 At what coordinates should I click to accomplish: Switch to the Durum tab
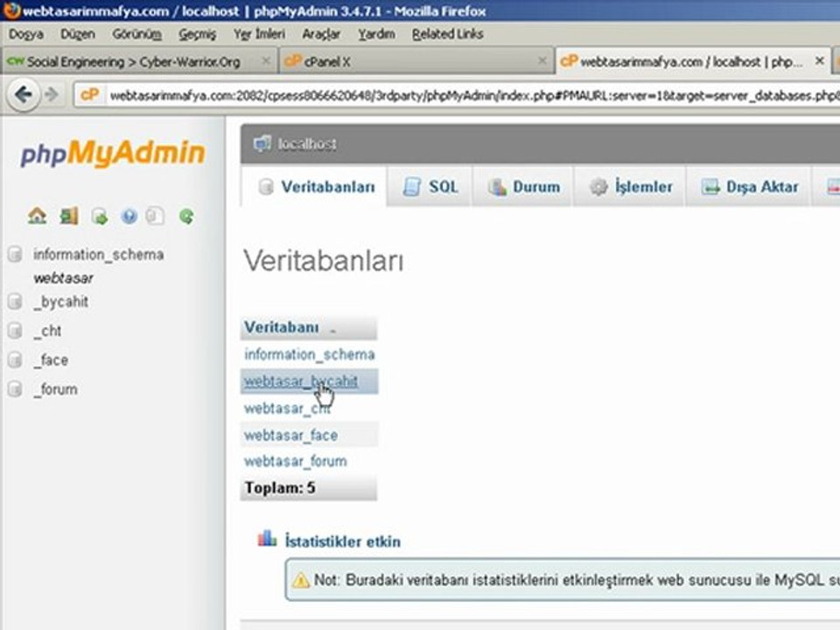(x=523, y=186)
